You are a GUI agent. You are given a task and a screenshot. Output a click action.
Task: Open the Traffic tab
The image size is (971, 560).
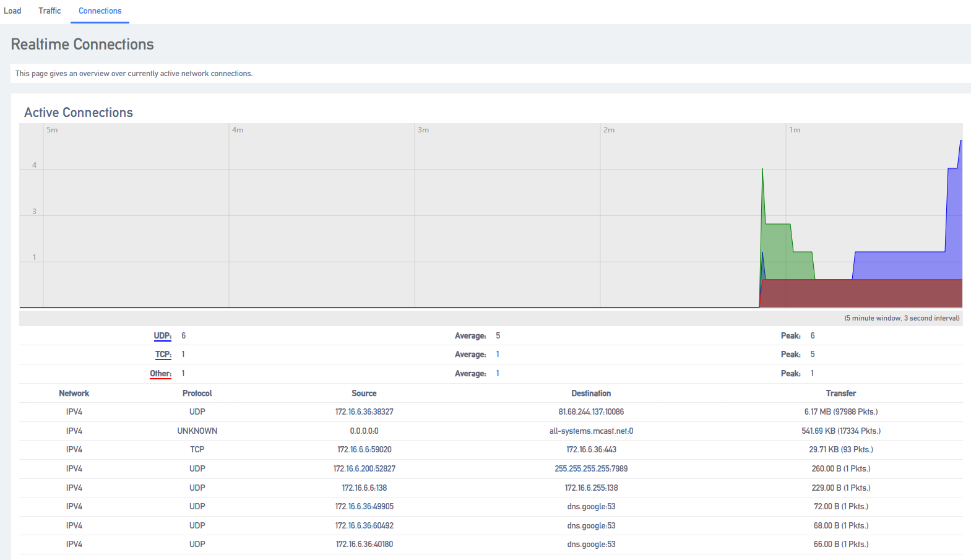[x=50, y=11]
